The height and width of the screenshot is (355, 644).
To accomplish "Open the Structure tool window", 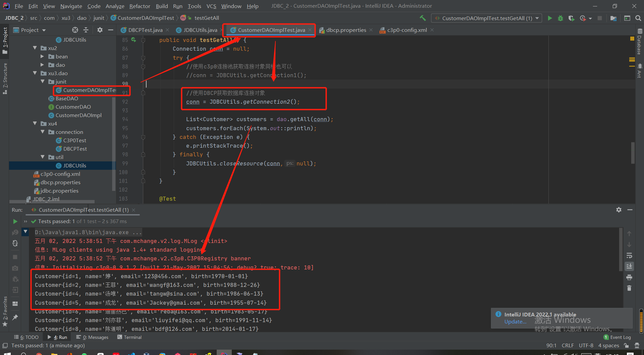I will click(x=5, y=78).
